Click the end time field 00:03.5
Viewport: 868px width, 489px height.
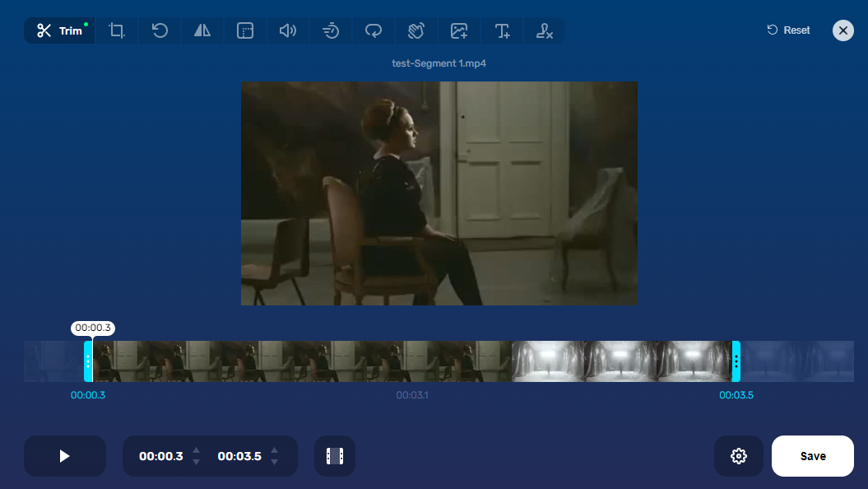(239, 456)
